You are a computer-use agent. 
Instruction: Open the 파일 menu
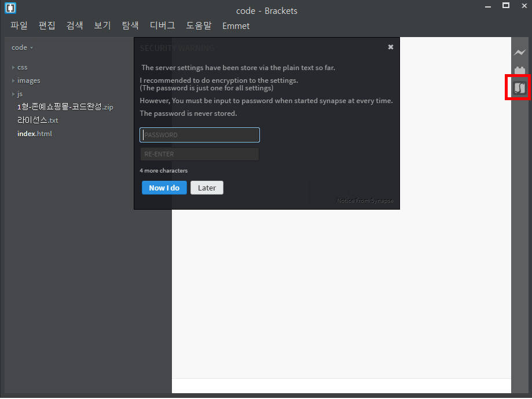pos(19,26)
